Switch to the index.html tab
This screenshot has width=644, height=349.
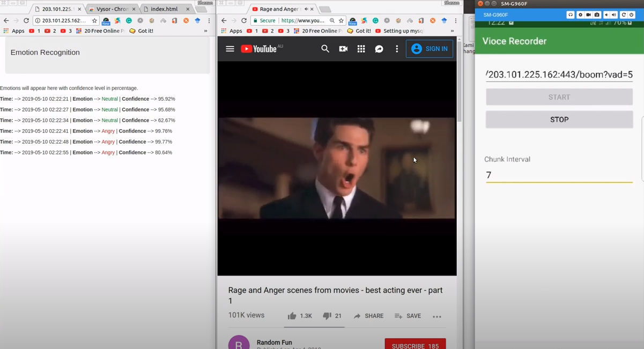coord(164,9)
